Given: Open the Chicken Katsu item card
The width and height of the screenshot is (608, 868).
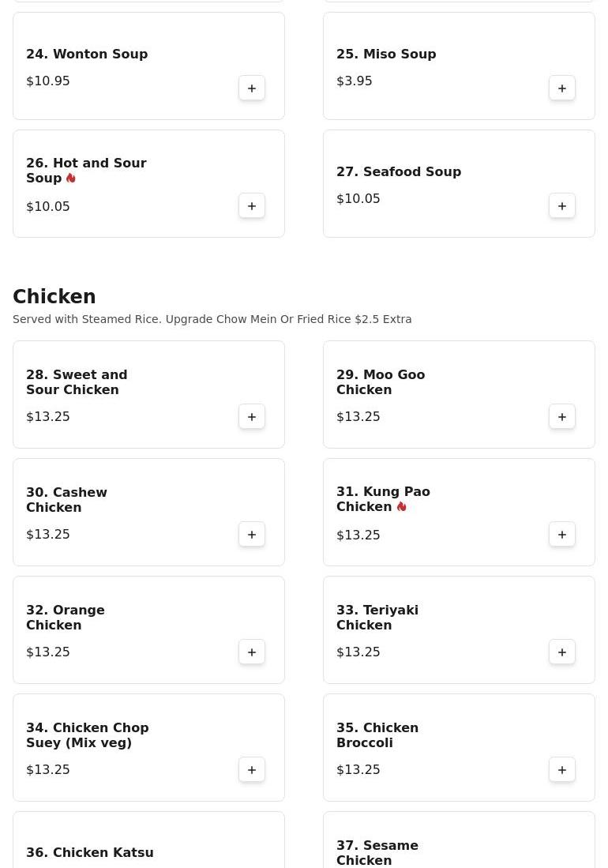Looking at the screenshot, I should click(148, 840).
